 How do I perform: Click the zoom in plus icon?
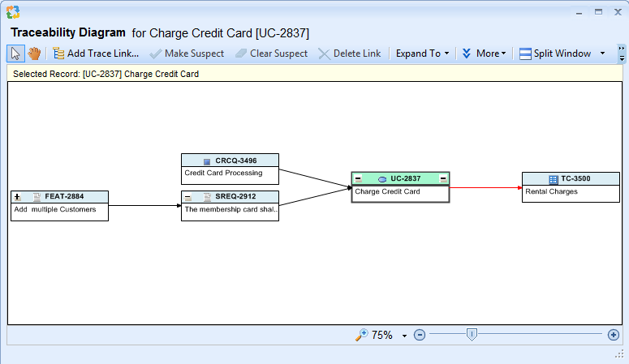pyautogui.click(x=614, y=335)
